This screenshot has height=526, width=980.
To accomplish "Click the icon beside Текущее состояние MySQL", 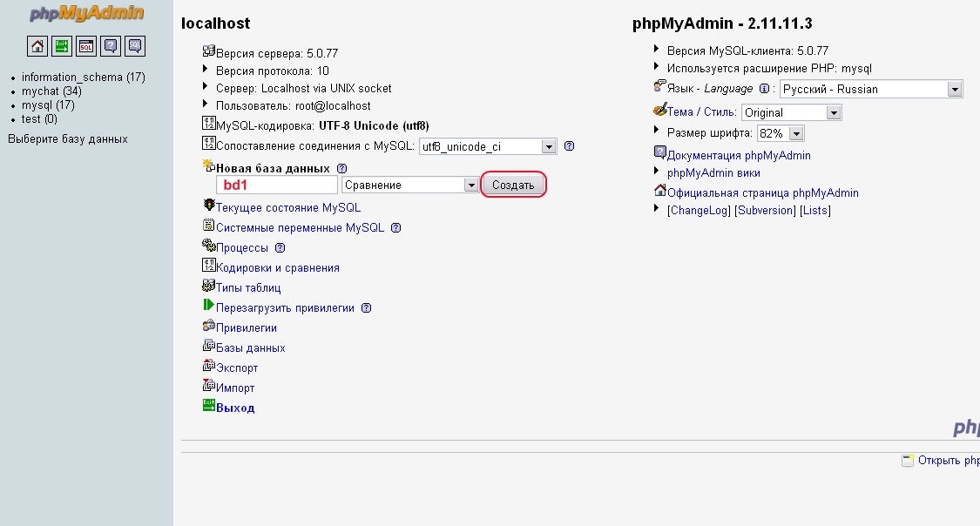I will (x=209, y=205).
